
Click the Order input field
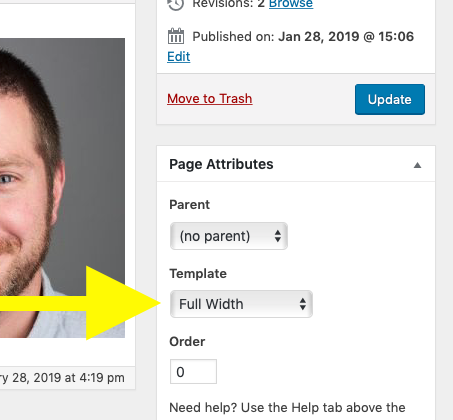(x=193, y=371)
